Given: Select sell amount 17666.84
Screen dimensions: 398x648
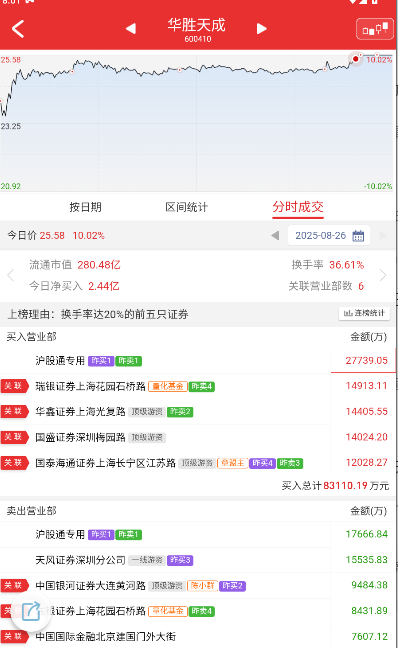Looking at the screenshot, I should [367, 534].
